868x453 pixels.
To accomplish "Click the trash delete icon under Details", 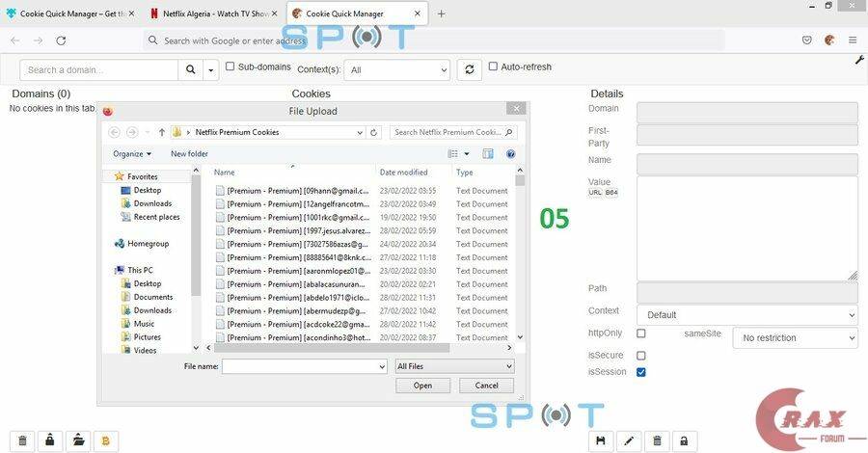I will (657, 440).
